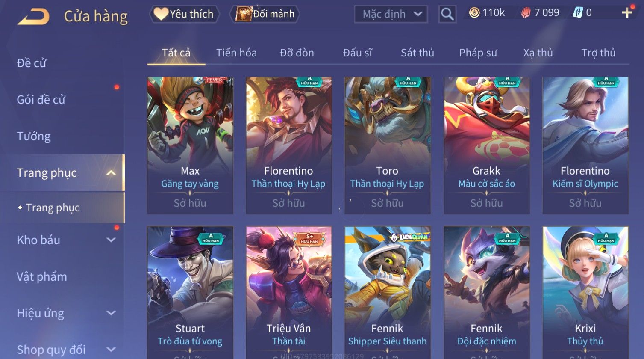Open the Mặc định sort dropdown
644x359 pixels.
pos(391,14)
